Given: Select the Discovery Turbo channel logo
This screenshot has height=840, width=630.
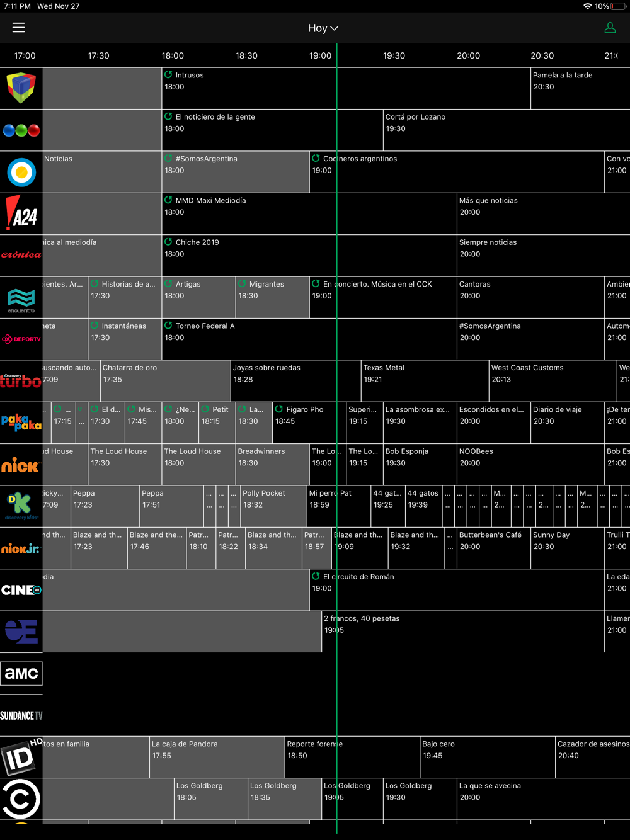Looking at the screenshot, I should tap(21, 381).
